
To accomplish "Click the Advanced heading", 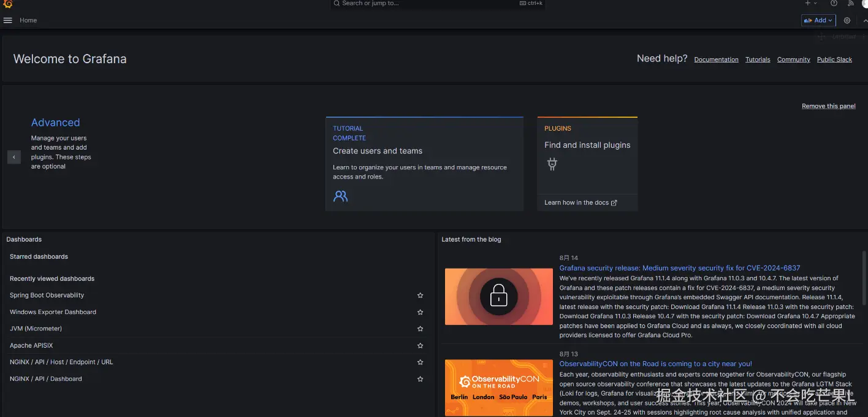I will [55, 123].
